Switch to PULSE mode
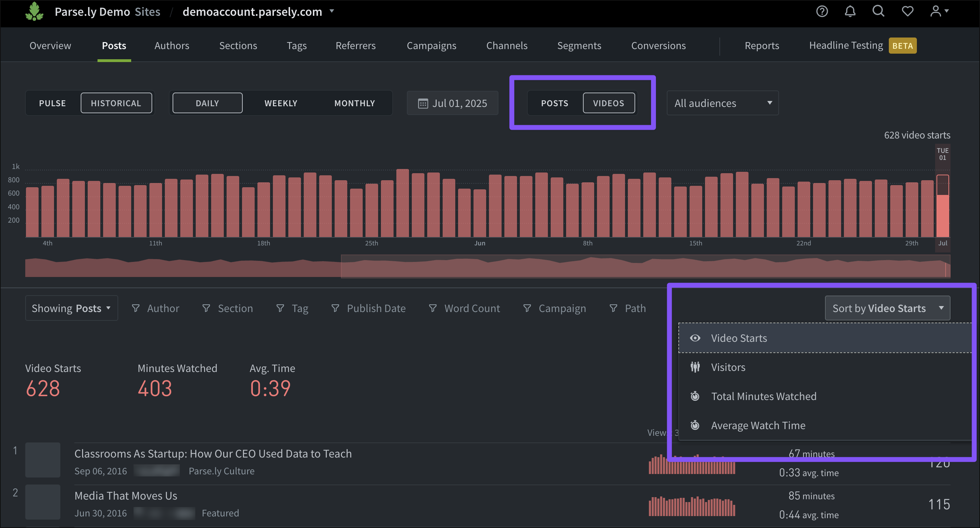980x528 pixels. pyautogui.click(x=53, y=103)
